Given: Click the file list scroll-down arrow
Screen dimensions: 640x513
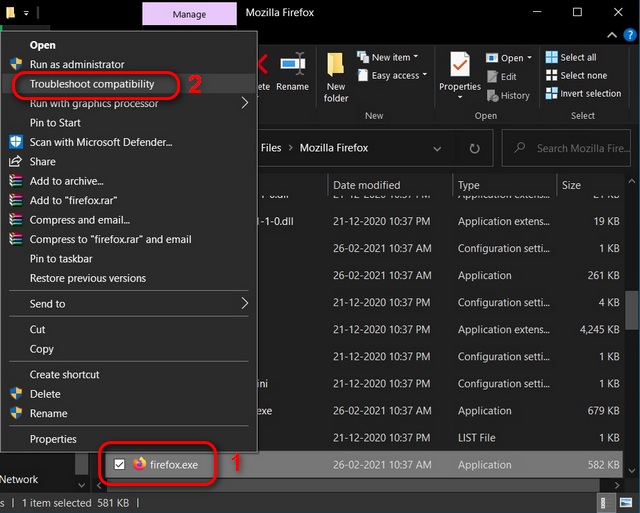Looking at the screenshot, I should pos(631,471).
